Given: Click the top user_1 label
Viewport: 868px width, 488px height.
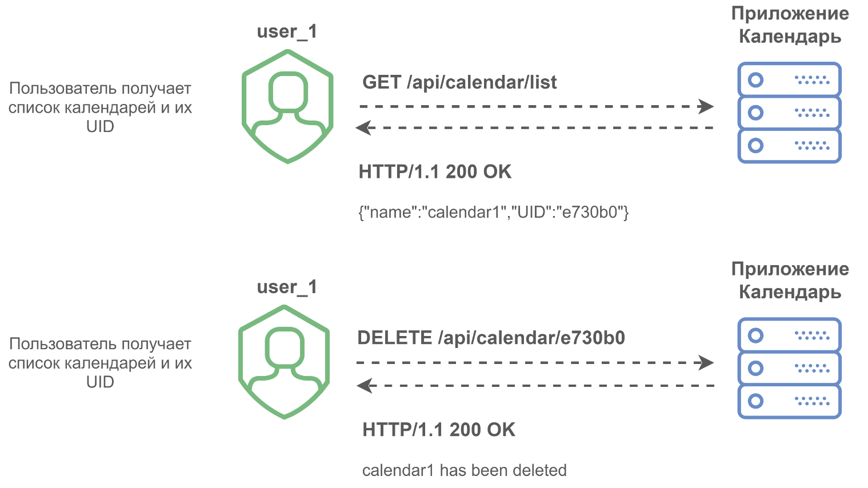Looking at the screenshot, I should pyautogui.click(x=287, y=31).
